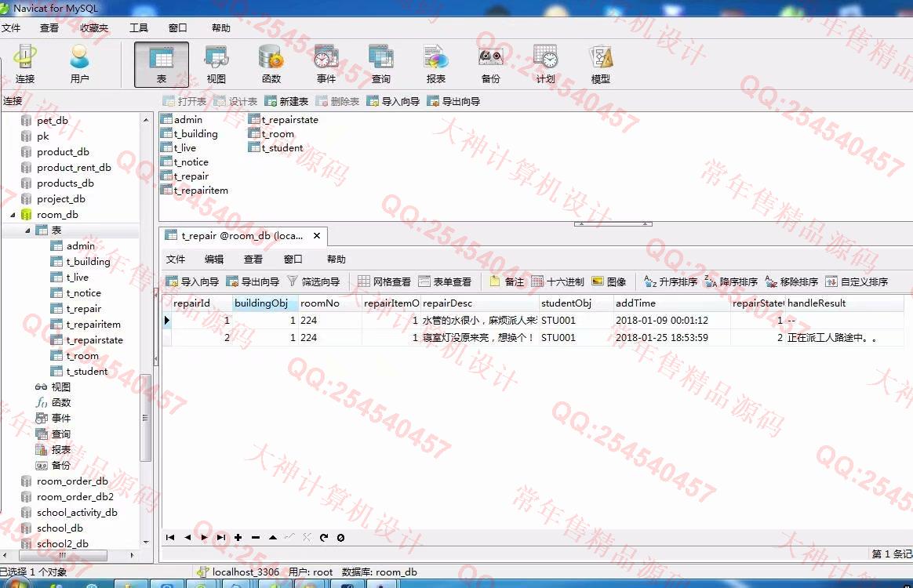Open the 模型 model section
Screen dimensions: 913x588
click(x=600, y=64)
